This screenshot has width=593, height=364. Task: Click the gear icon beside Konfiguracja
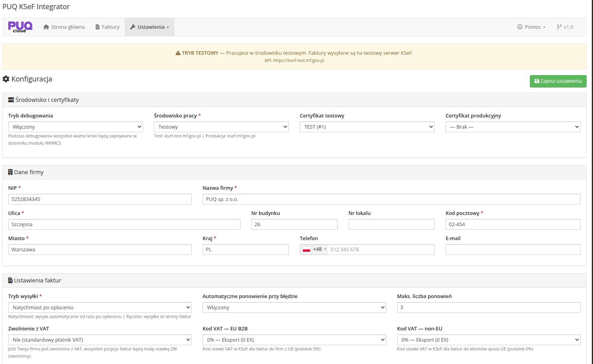click(6, 79)
